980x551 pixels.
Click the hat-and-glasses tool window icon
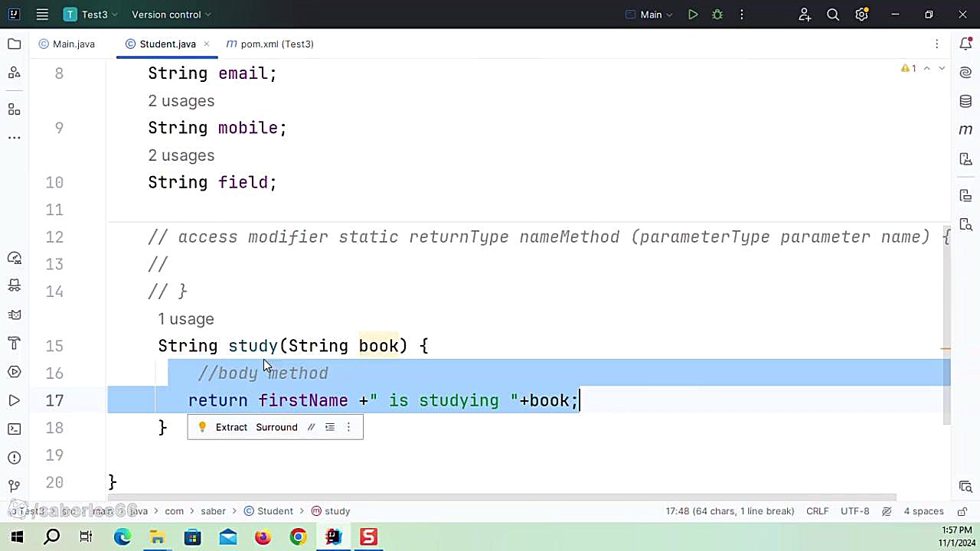(14, 286)
